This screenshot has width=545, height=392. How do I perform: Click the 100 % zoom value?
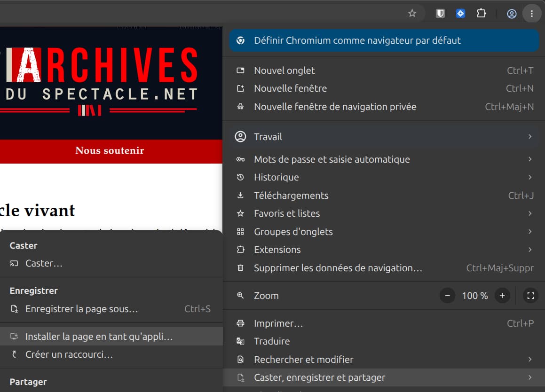tap(475, 296)
